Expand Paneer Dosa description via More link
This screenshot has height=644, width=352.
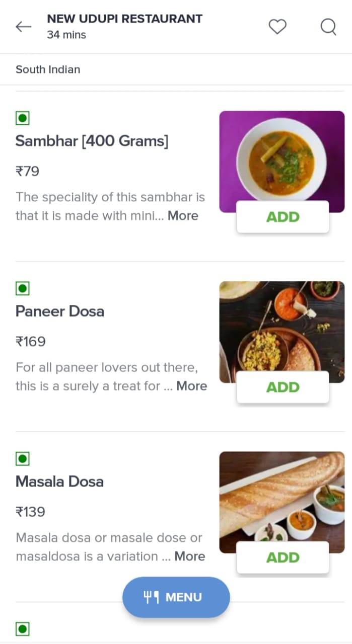click(192, 386)
